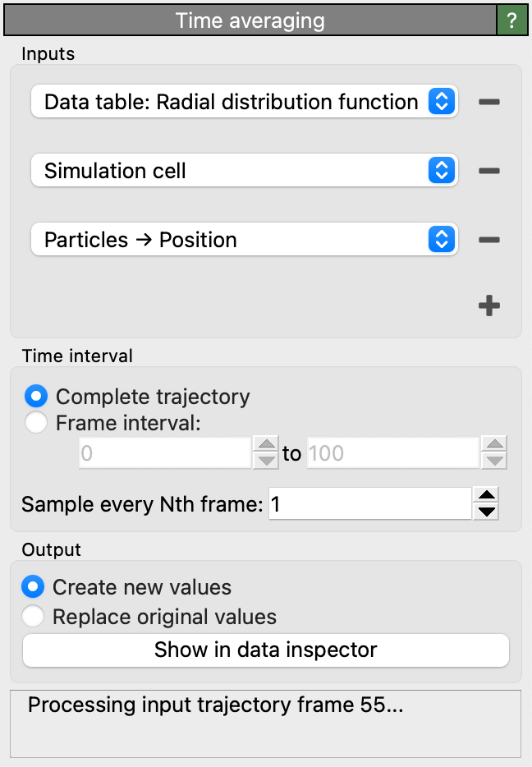532x767 pixels.
Task: Click Show in data inspector button
Action: click(266, 650)
